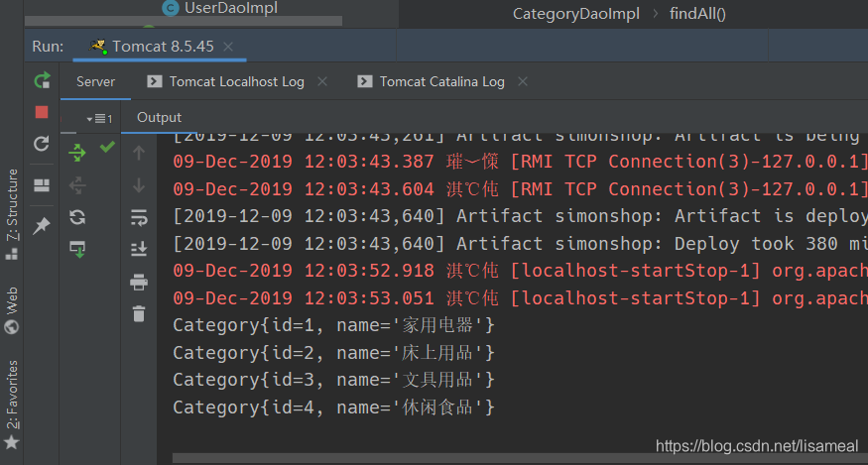Toggle soft-wrap in the console output
This screenshot has height=465, width=868.
(x=139, y=217)
